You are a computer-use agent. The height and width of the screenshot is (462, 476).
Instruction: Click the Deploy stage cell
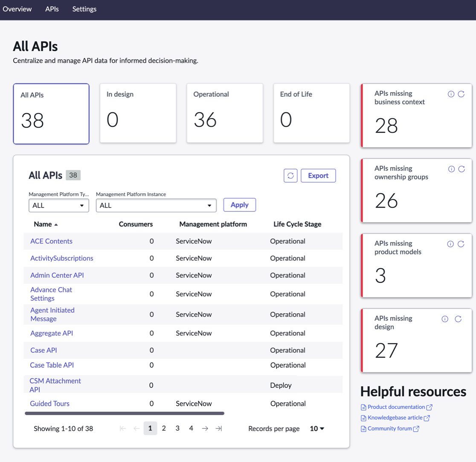[x=281, y=385]
